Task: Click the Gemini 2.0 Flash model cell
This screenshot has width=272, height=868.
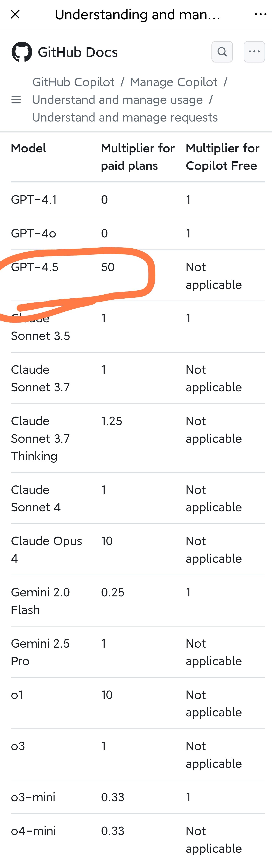Action: 40,601
